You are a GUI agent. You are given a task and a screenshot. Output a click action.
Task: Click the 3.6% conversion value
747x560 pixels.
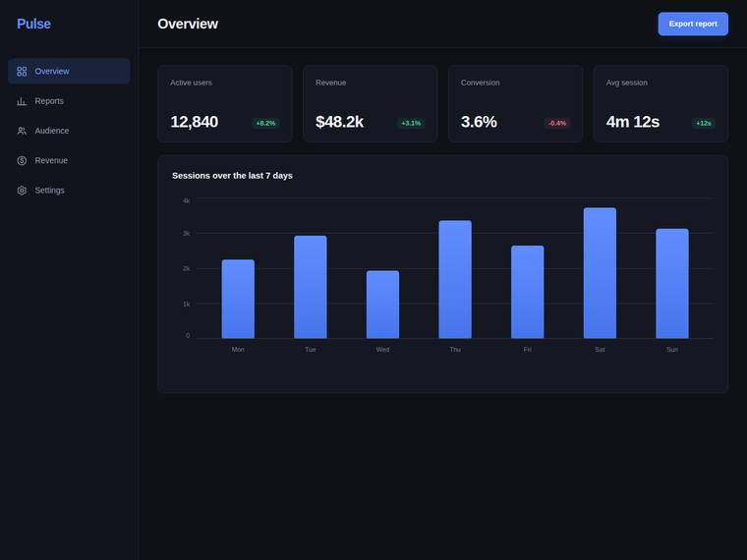pos(479,122)
